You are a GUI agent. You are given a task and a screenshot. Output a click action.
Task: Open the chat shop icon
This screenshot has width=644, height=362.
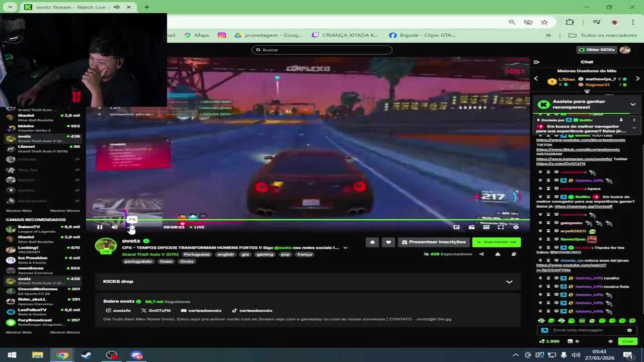tap(570, 341)
